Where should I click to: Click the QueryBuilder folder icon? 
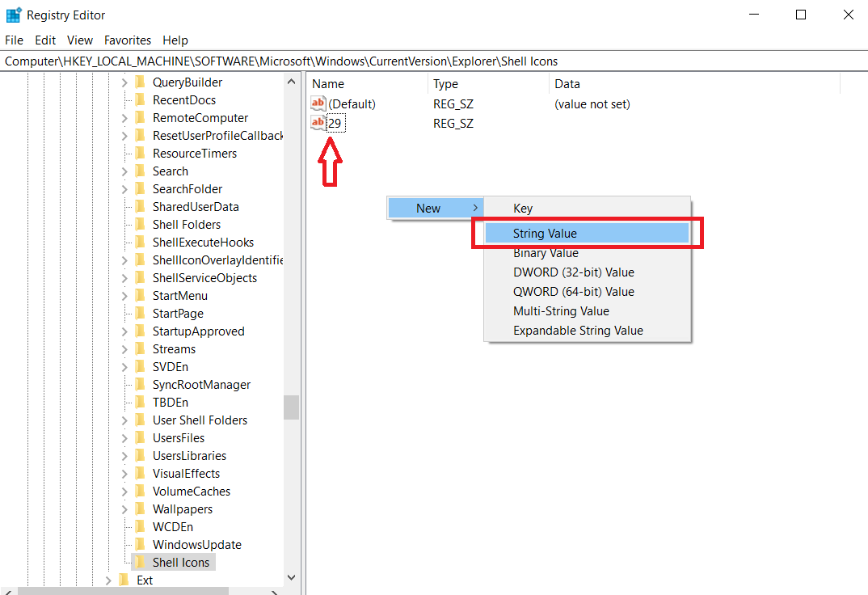(x=140, y=82)
